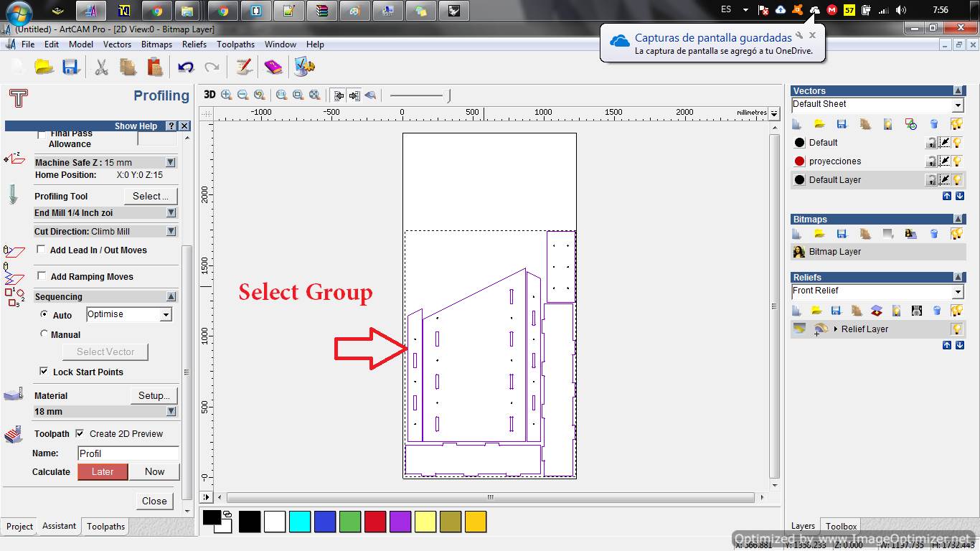The image size is (980, 551).
Task: Expand End Mill 1/4 Inch tool details
Action: pyautogui.click(x=171, y=213)
